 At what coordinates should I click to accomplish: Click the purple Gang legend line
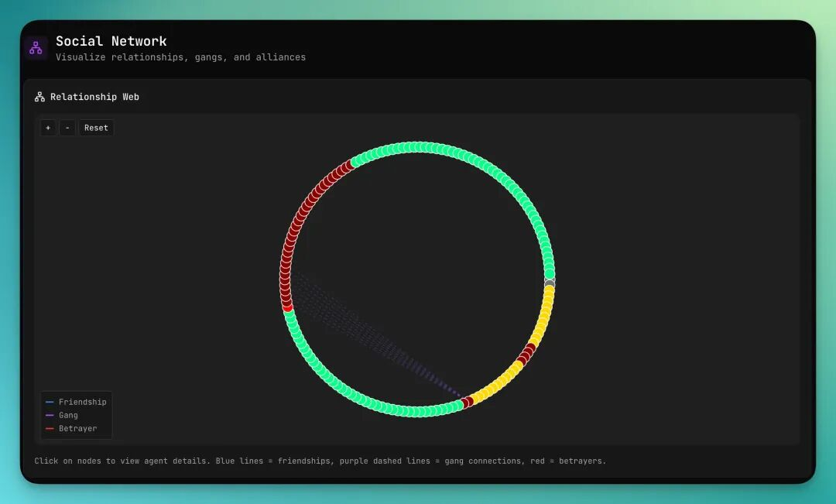click(50, 416)
